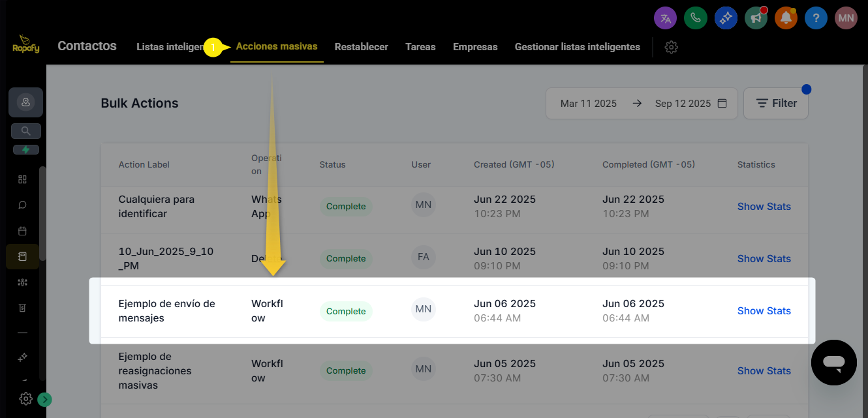The width and height of the screenshot is (868, 418).
Task: Open conversations icon in left sidebar
Action: 22,205
